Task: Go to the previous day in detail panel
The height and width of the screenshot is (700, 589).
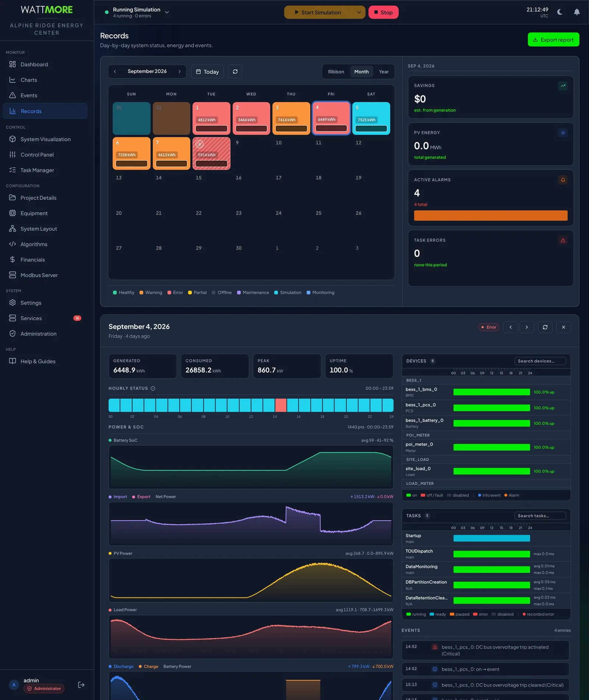Action: (511, 327)
